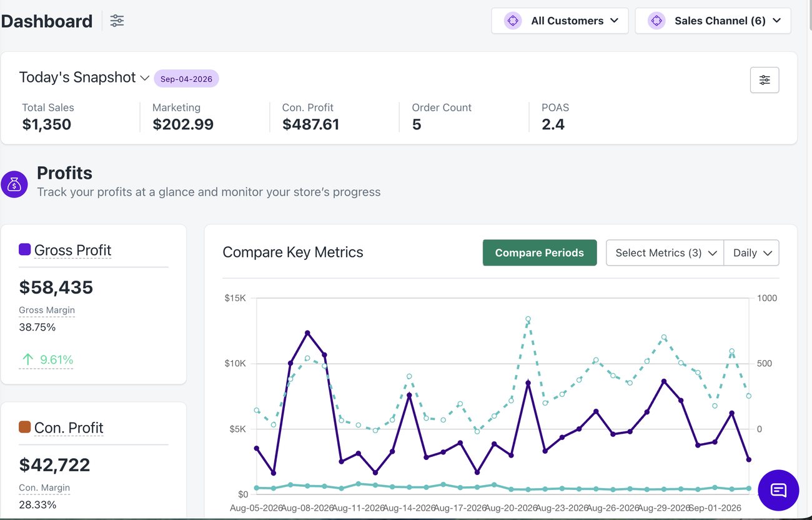
Task: Click the Total Sales $1,350 value
Action: click(x=47, y=124)
